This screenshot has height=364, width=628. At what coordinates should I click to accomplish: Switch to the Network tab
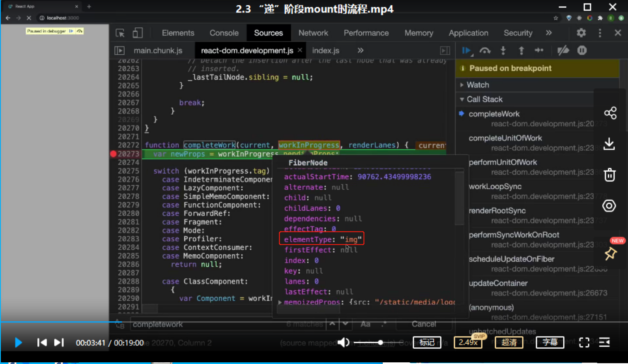coord(313,33)
